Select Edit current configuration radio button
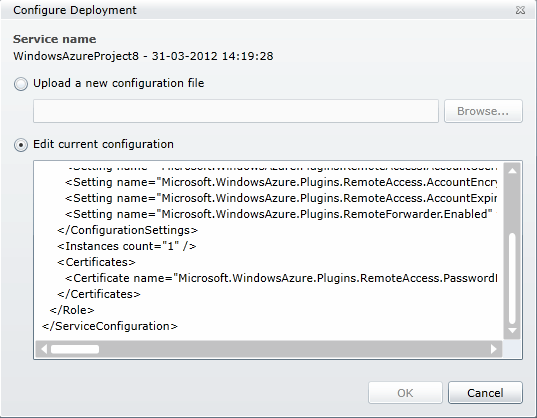The width and height of the screenshot is (537, 418). point(21,145)
